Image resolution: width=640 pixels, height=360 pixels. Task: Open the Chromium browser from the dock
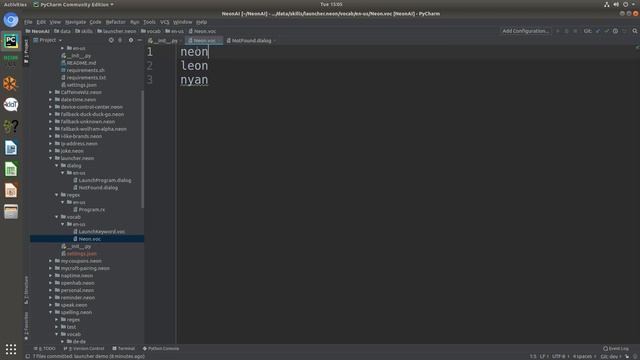click(x=11, y=20)
